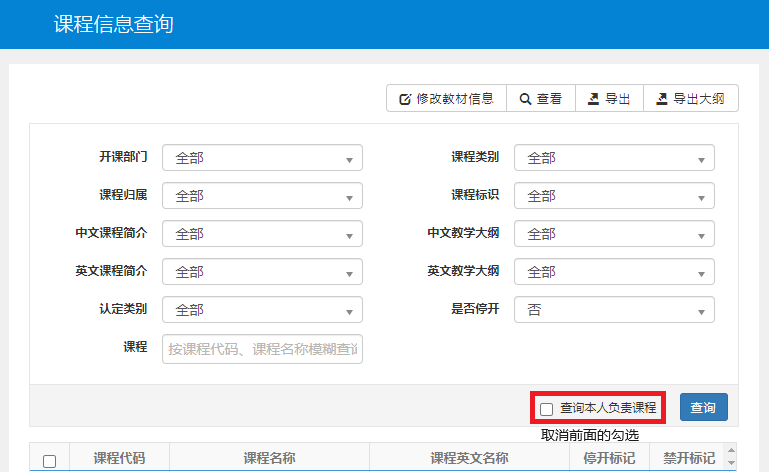The image size is (769, 472).
Task: Click the table scrollbar up arrow
Action: pyautogui.click(x=730, y=451)
